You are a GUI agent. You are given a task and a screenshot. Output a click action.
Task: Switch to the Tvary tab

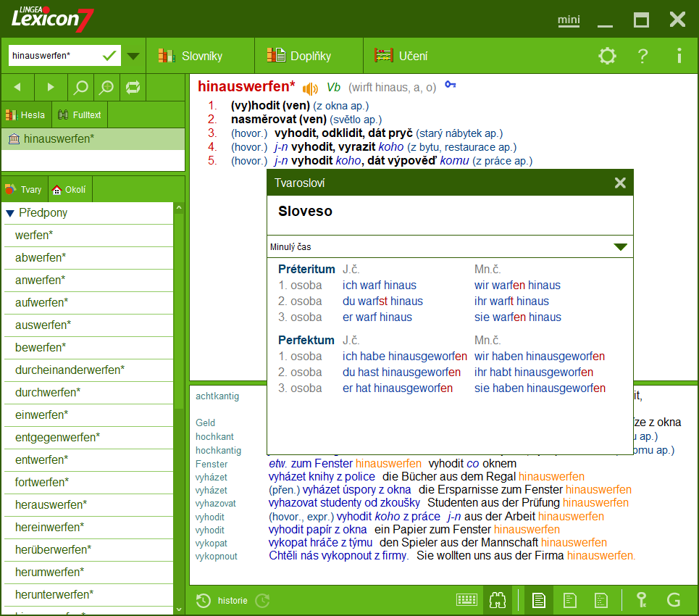point(24,190)
